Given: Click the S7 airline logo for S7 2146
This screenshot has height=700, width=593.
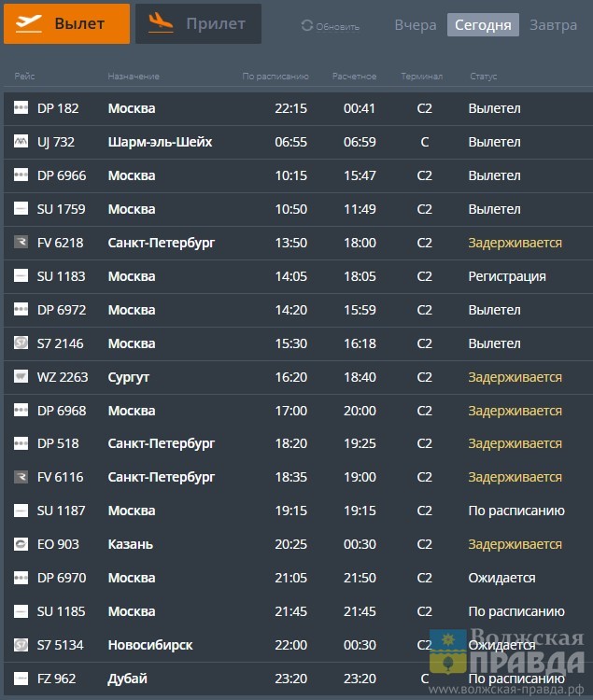Looking at the screenshot, I should (21, 343).
